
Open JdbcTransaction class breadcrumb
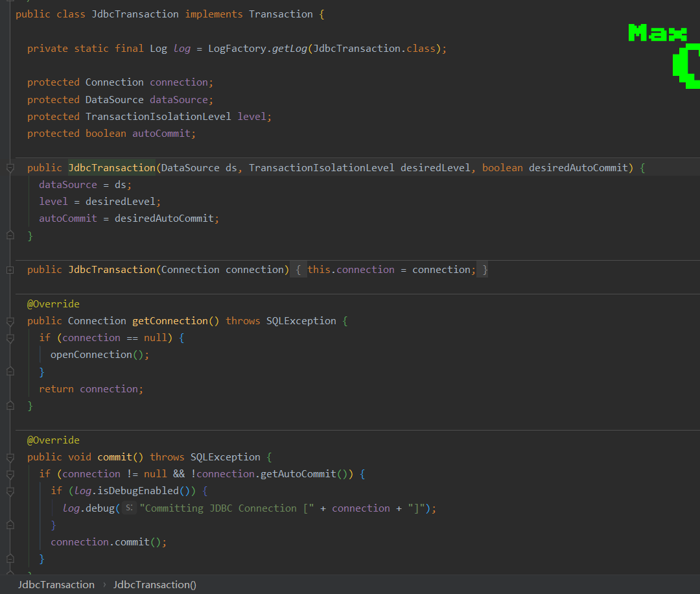pyautogui.click(x=56, y=585)
